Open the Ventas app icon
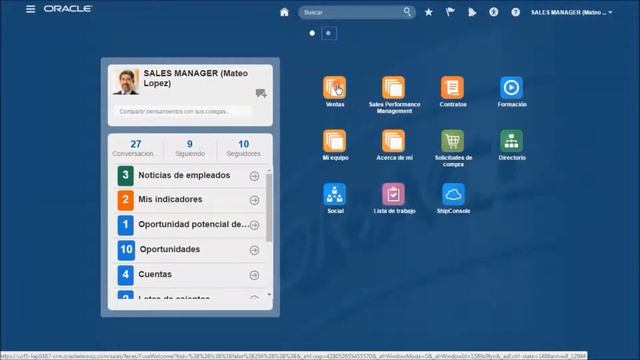The width and height of the screenshot is (640, 360). click(x=335, y=87)
